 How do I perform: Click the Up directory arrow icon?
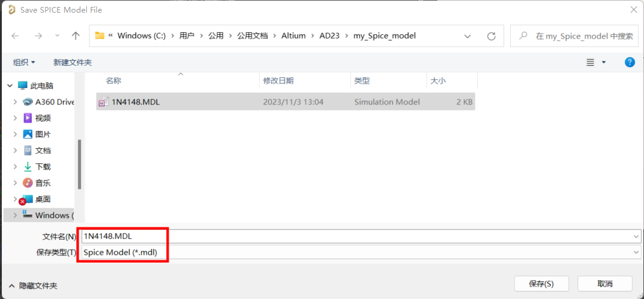[x=76, y=36]
